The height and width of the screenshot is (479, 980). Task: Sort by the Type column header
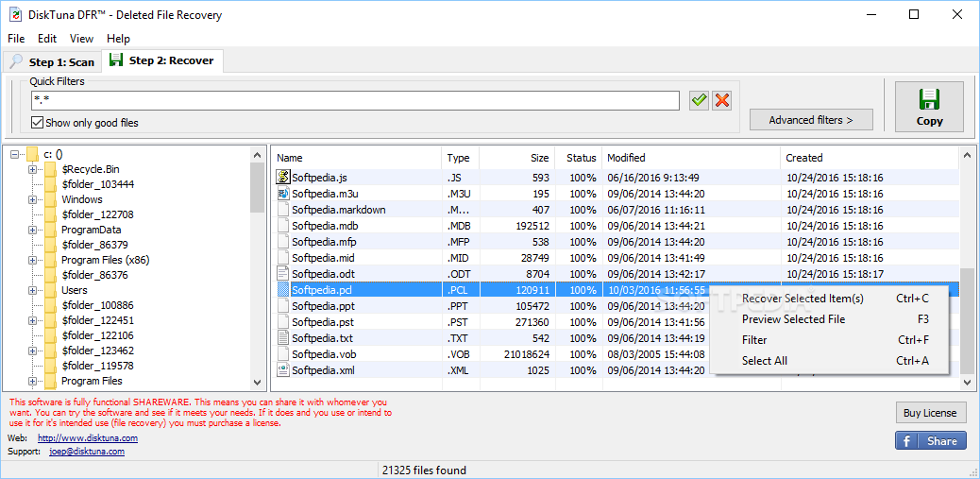click(x=460, y=158)
